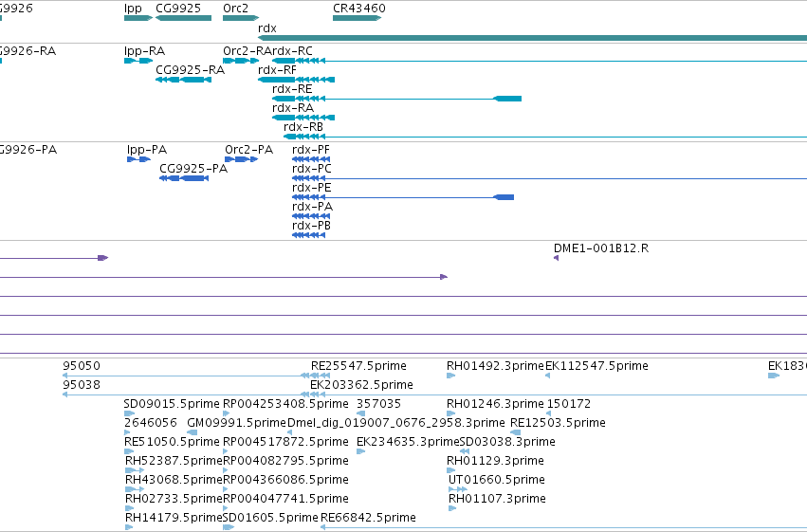Viewport: 807px width, 532px height.
Task: Select the lpp-PA protein label
Action: pyautogui.click(x=147, y=150)
